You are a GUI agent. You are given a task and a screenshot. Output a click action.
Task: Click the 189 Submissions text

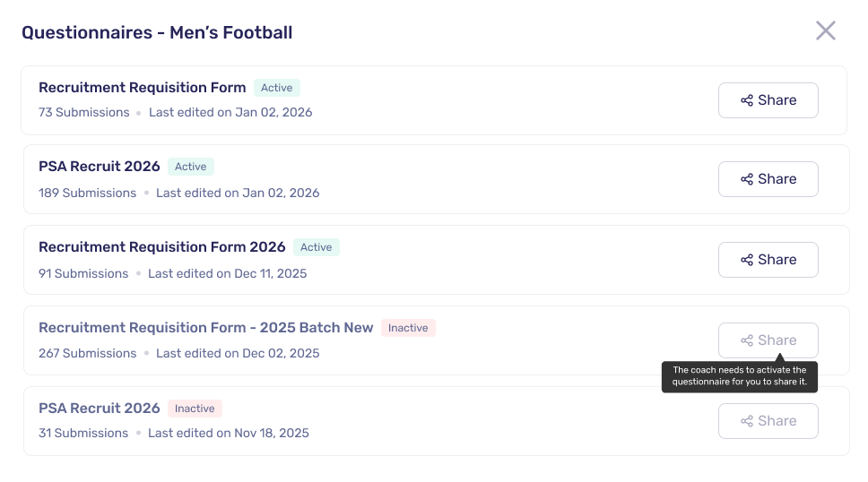88,194
